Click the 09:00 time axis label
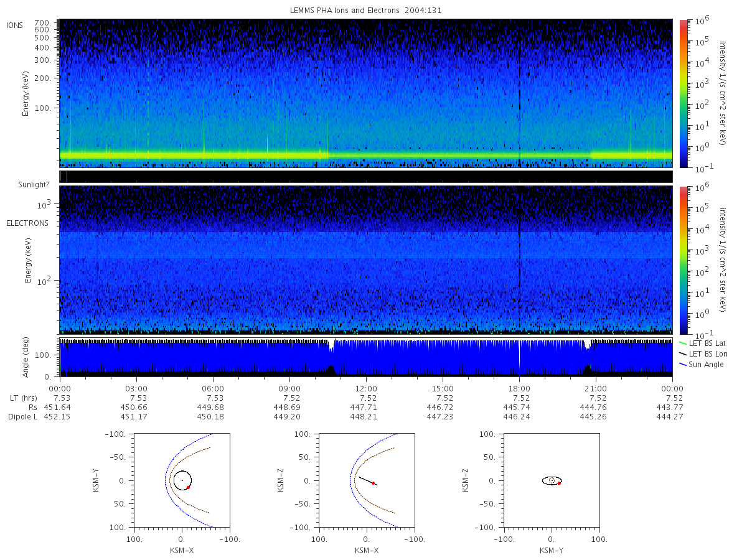 click(290, 389)
